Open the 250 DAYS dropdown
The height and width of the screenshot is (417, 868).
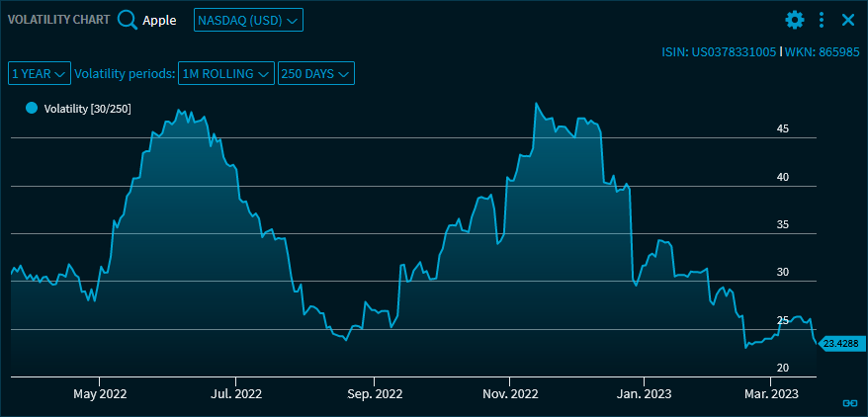[315, 73]
